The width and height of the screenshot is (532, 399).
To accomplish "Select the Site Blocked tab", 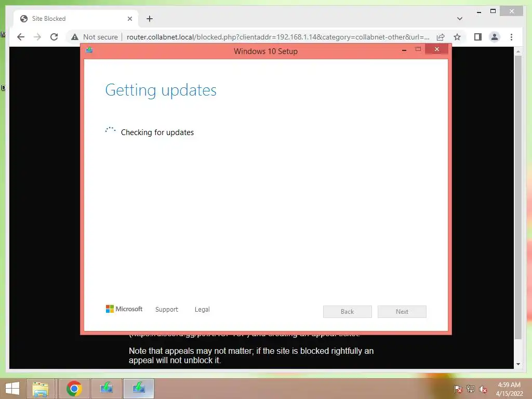I will click(76, 19).
